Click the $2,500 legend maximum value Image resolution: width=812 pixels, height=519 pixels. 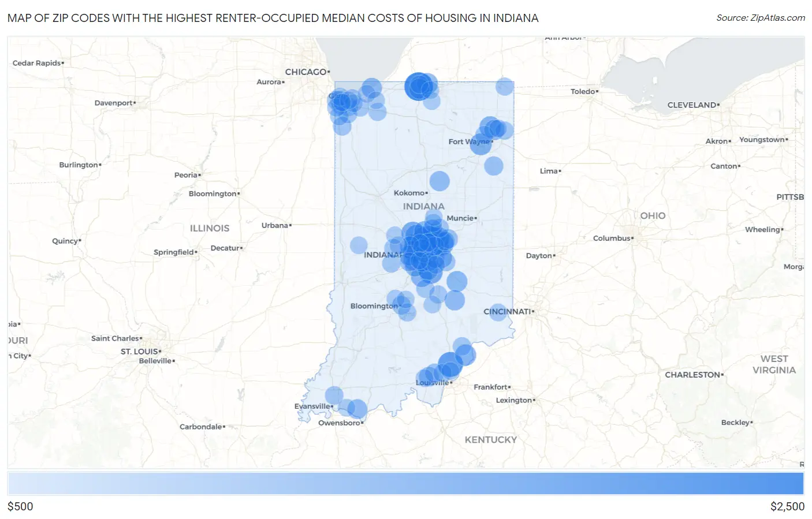coord(787,506)
